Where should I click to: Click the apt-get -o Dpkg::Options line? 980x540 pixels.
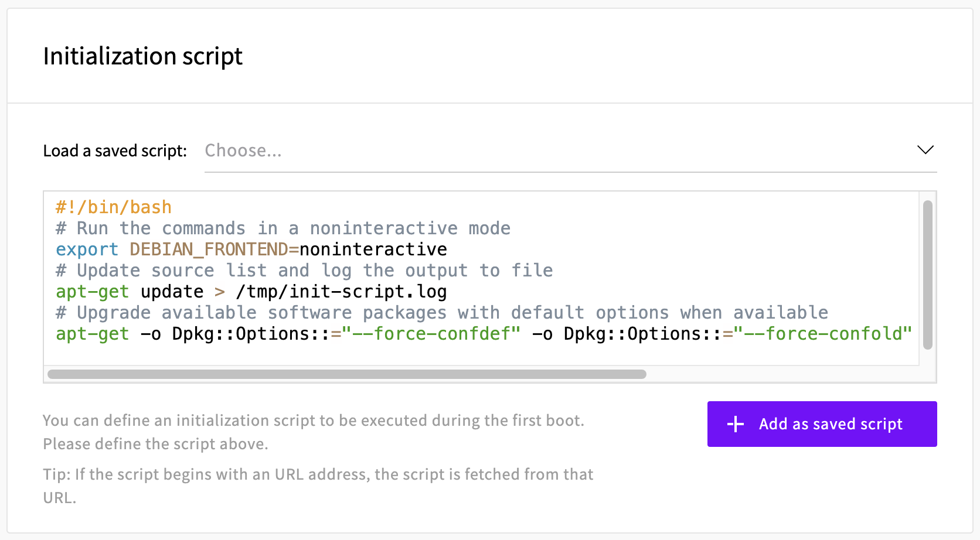tap(484, 334)
